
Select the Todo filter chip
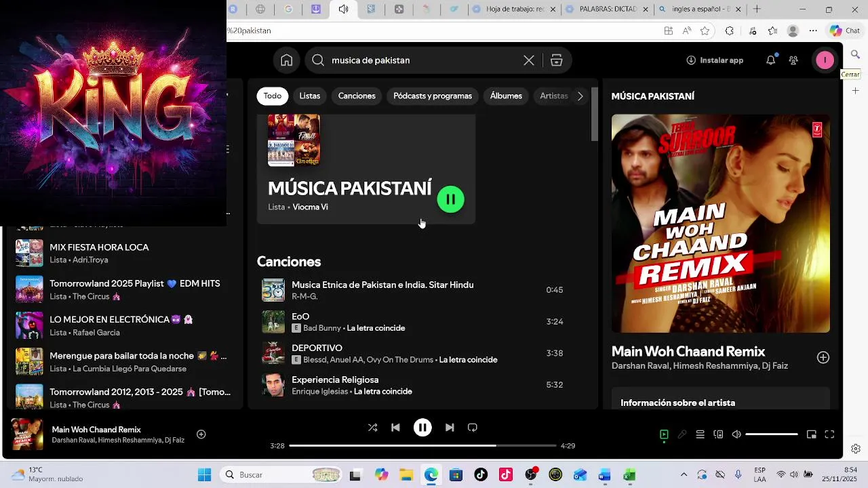point(273,96)
